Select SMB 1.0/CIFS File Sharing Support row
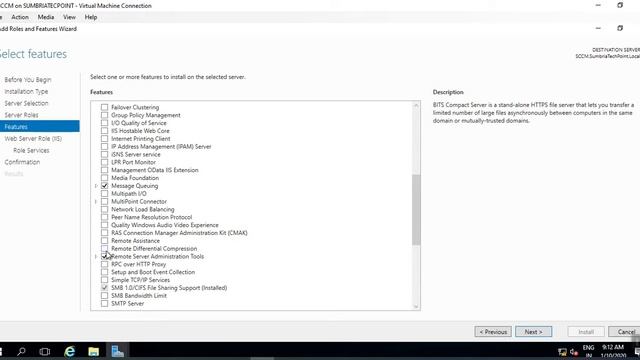The height and width of the screenshot is (360, 640). (169, 288)
